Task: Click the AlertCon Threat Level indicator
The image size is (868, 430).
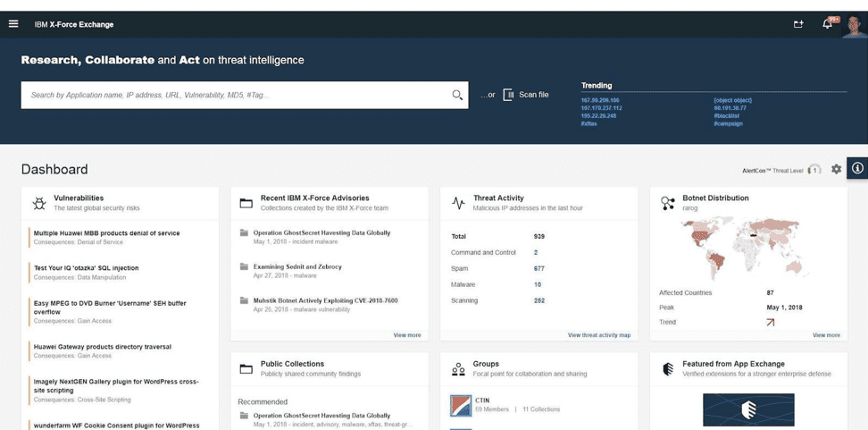Action: 814,170
